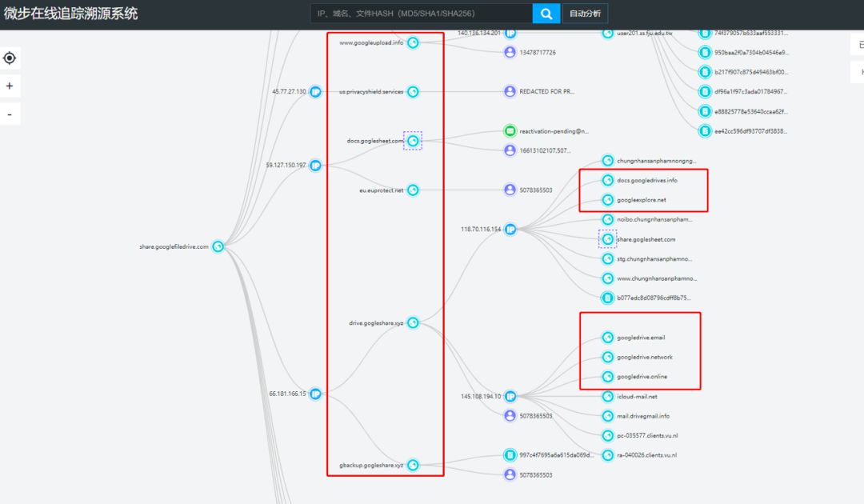Click the IP node icon for 118.70.116.154
864x504 pixels.
(510, 229)
